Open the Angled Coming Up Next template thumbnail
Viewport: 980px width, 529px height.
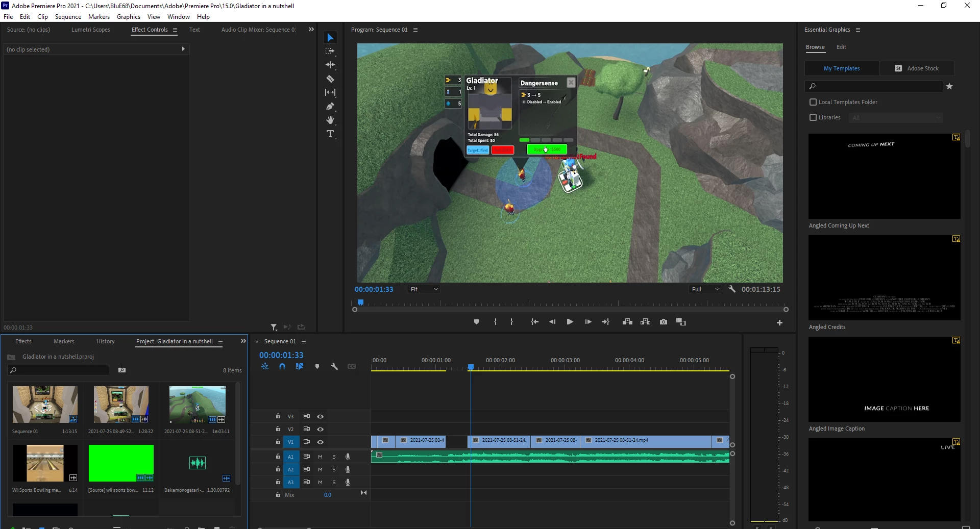884,176
